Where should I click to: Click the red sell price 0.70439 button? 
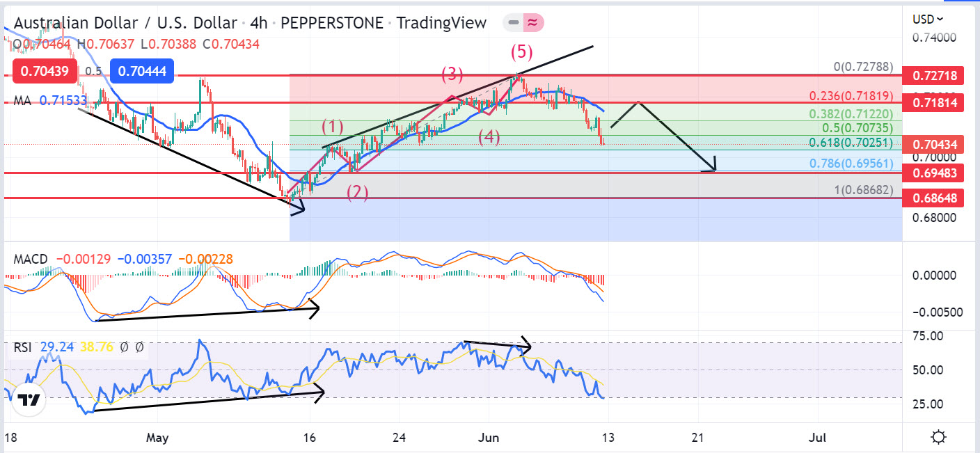click(x=34, y=70)
